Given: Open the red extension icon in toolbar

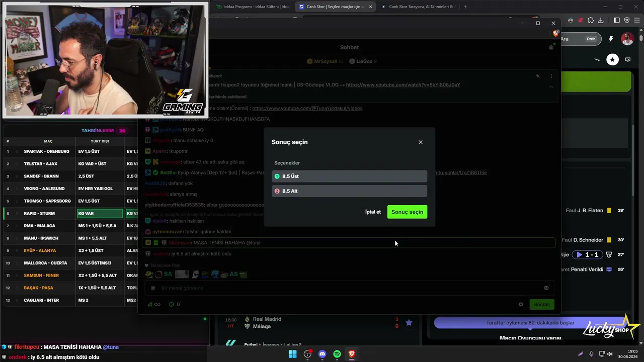Looking at the screenshot, I should click(581, 20).
